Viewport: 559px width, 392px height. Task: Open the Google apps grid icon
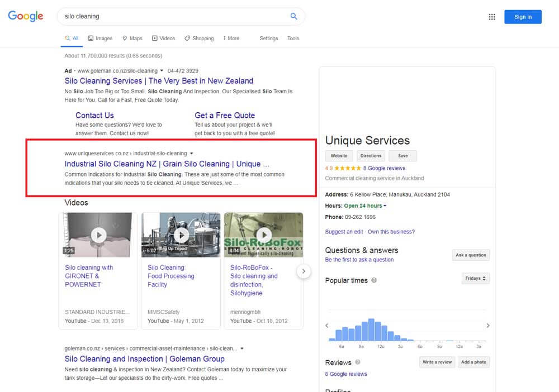pyautogui.click(x=492, y=17)
